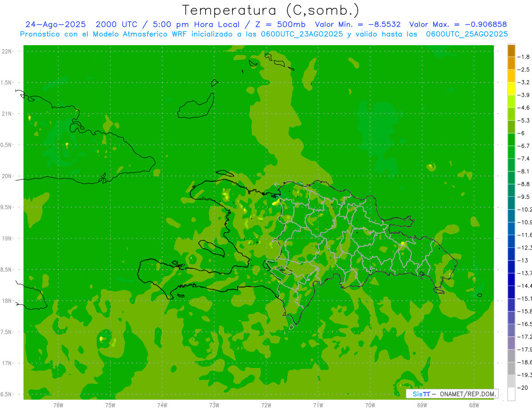Pick the dark orange swatch above -1.8
Image resolution: width=532 pixels, height=411 pixels.
pos(512,51)
